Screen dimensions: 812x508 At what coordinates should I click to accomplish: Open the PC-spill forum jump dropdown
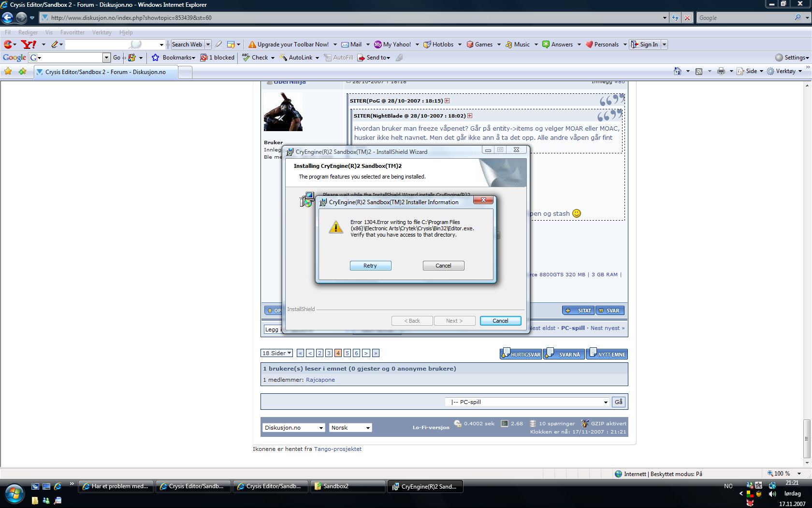coord(527,402)
